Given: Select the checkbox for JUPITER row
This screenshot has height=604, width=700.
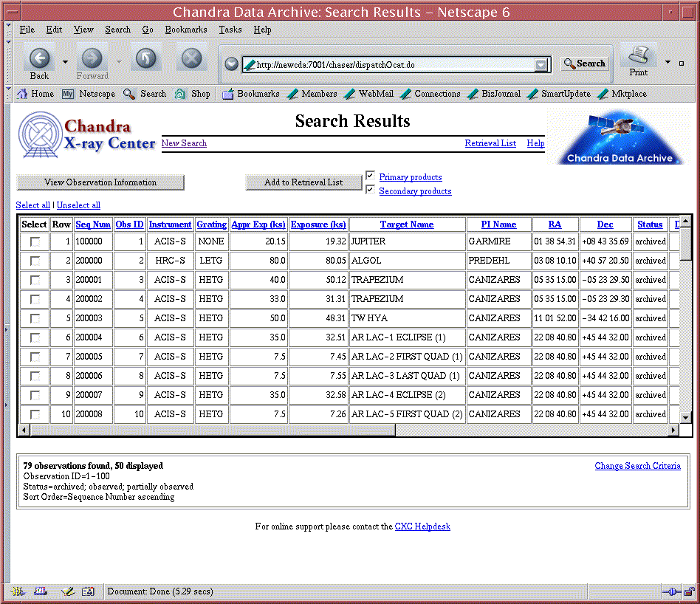Looking at the screenshot, I should click(x=35, y=241).
